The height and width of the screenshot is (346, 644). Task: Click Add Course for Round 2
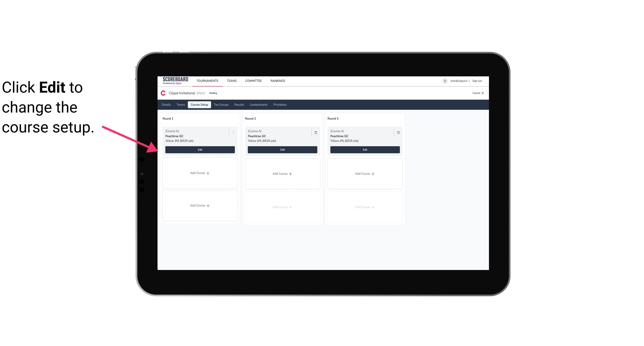click(282, 173)
